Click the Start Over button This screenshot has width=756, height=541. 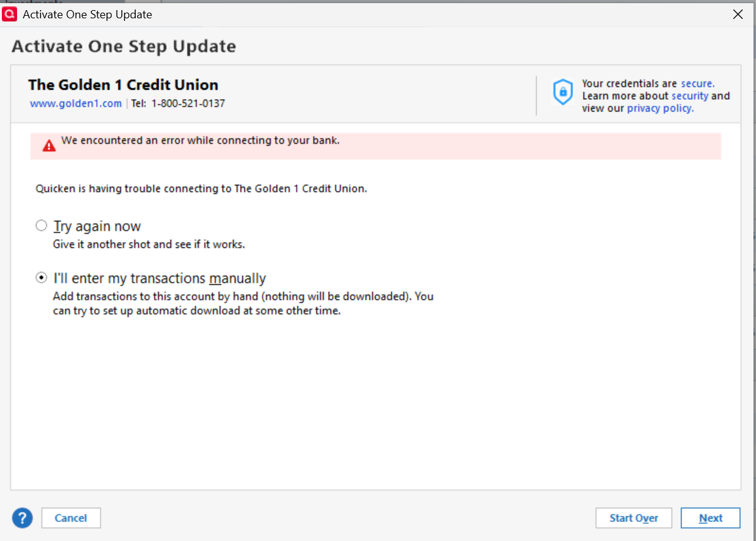tap(633, 518)
